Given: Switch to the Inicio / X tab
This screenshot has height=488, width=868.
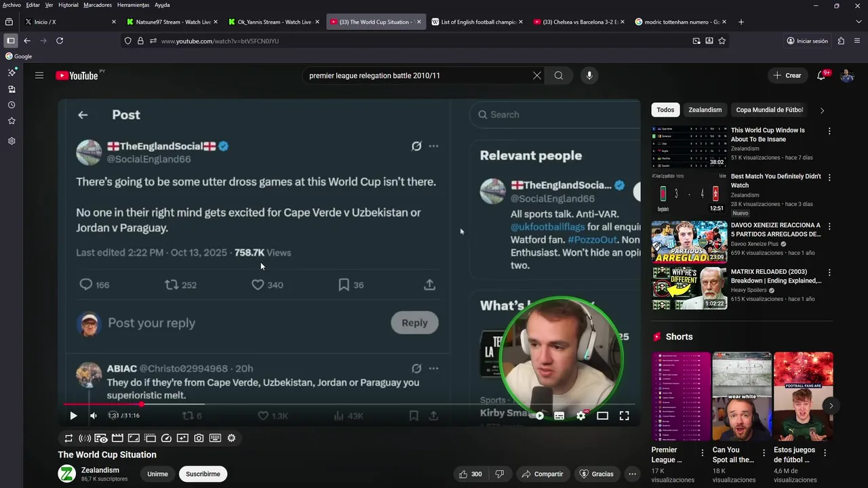Looking at the screenshot, I should [x=71, y=22].
